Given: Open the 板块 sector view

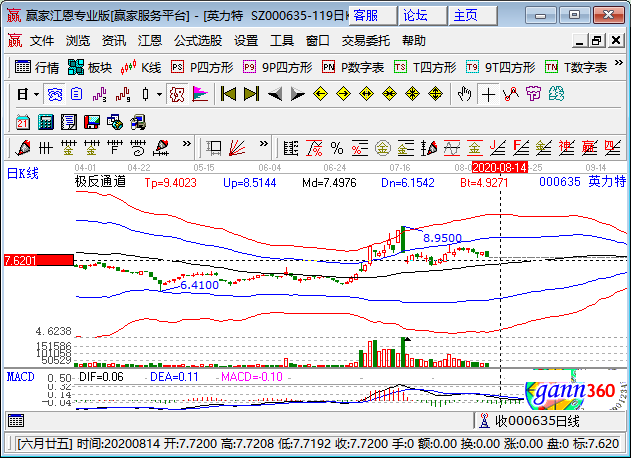Looking at the screenshot, I should click(x=90, y=67).
